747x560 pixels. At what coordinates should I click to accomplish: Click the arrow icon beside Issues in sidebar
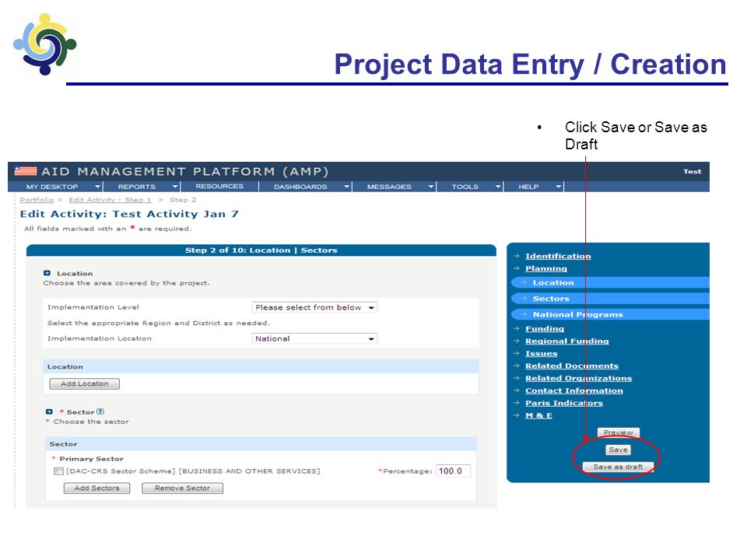point(517,353)
